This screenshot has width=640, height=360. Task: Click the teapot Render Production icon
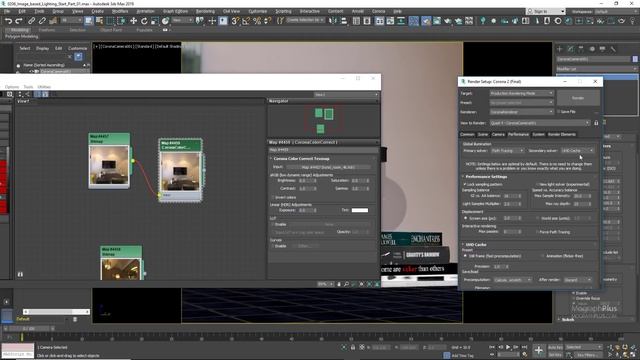(x=448, y=21)
